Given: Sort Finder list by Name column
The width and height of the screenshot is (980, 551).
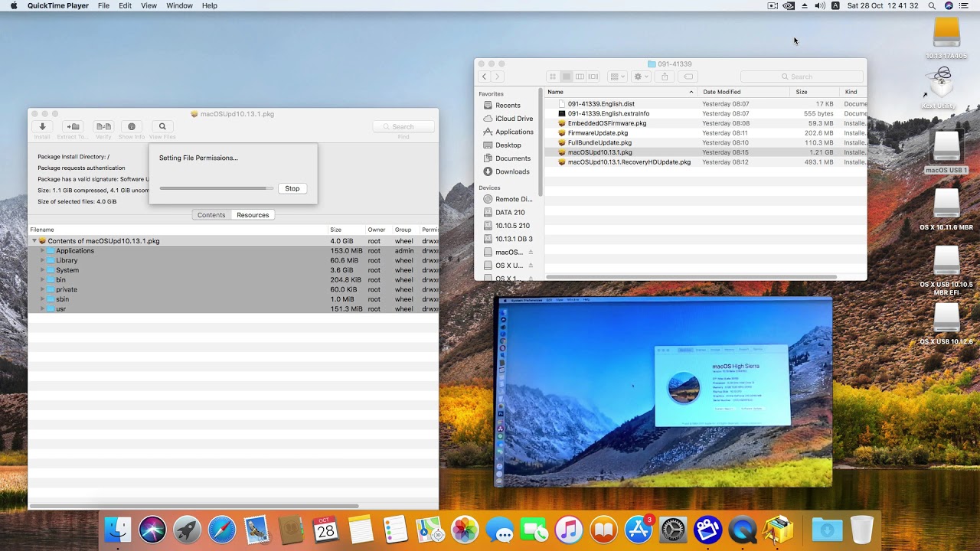Looking at the screenshot, I should tap(620, 92).
